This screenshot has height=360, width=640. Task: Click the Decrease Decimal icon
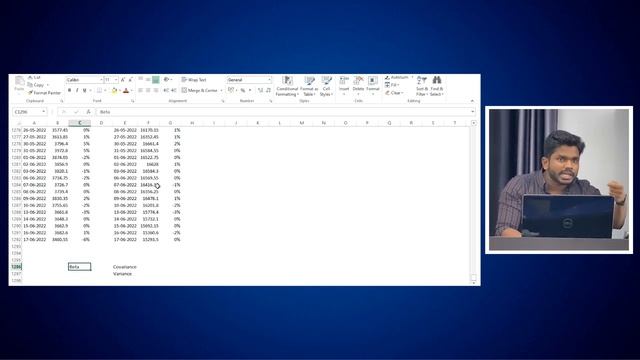pos(268,90)
